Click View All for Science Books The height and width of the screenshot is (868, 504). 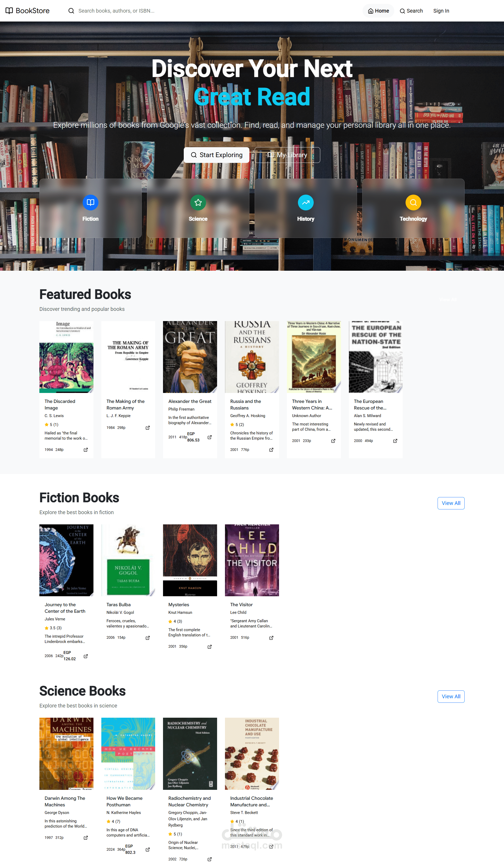[x=450, y=696]
